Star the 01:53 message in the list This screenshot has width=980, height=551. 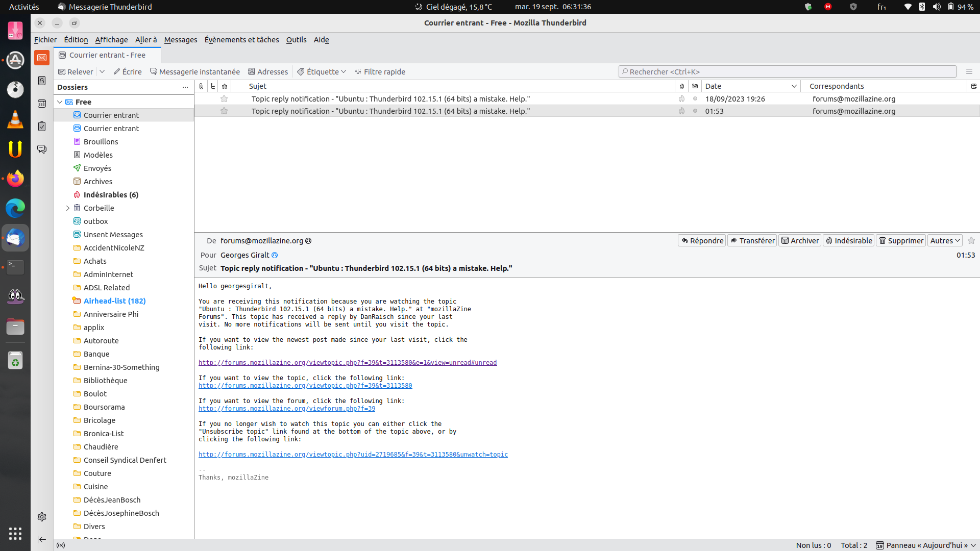click(224, 111)
